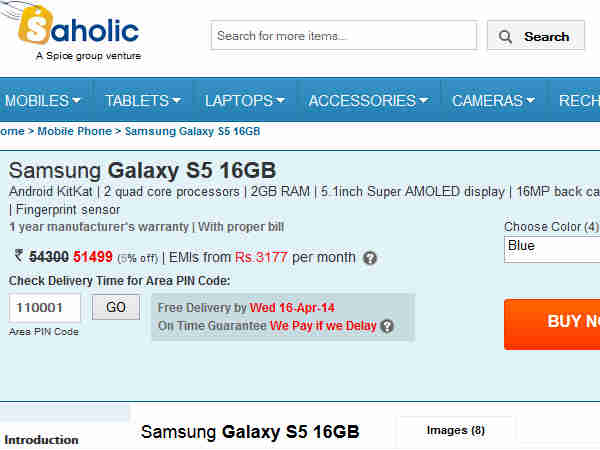Viewport: 600px width, 450px height.
Task: Open EMI help question mark icon
Action: [x=370, y=258]
